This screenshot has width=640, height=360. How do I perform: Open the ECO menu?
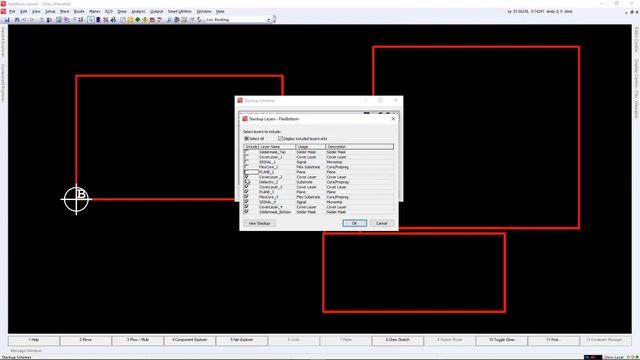[109, 11]
